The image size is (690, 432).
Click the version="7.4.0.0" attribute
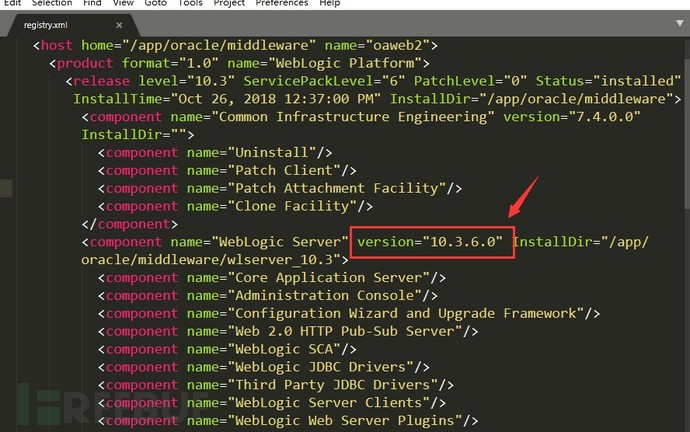tap(572, 117)
